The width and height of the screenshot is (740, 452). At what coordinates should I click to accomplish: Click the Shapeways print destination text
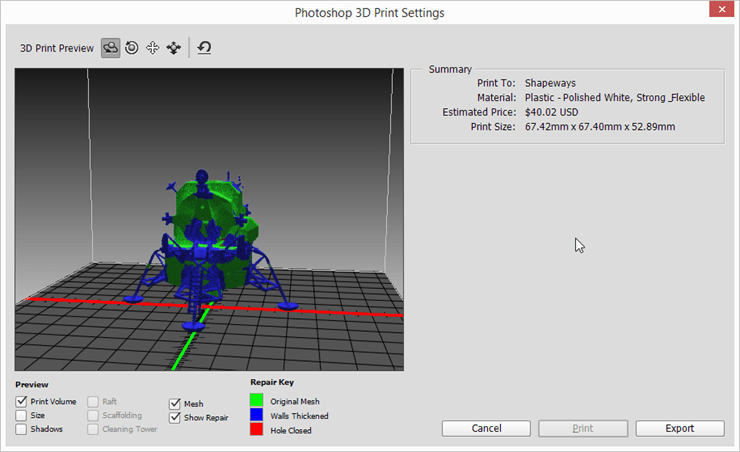click(550, 83)
